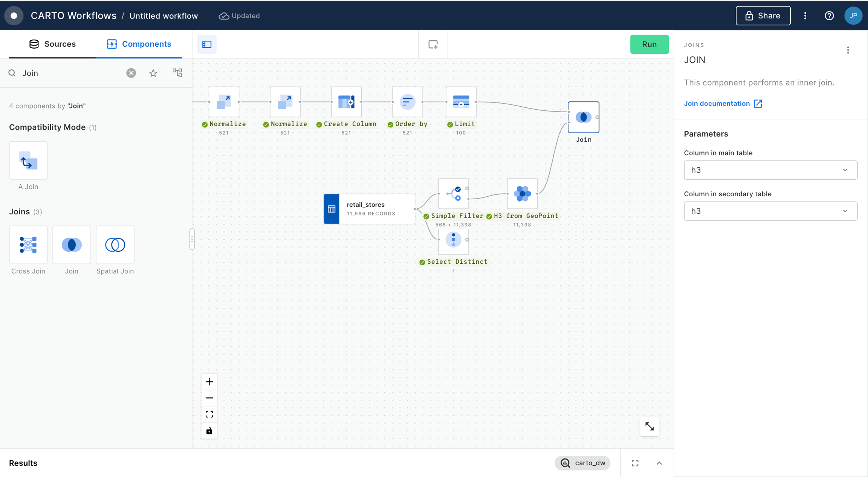Toggle the canvas lock button
The width and height of the screenshot is (868, 477).
pyautogui.click(x=209, y=431)
